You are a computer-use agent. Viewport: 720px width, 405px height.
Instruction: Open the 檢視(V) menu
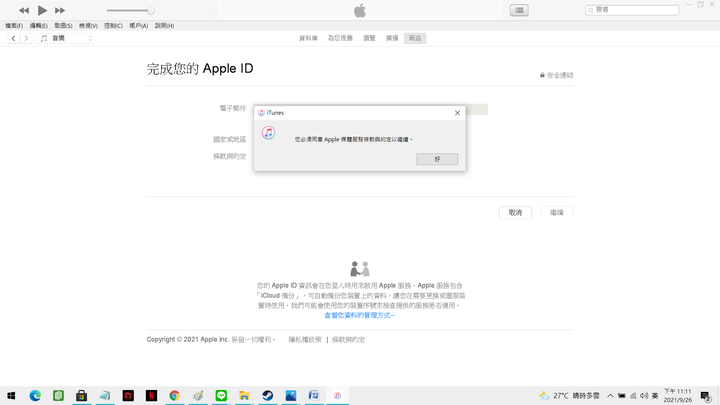(88, 26)
